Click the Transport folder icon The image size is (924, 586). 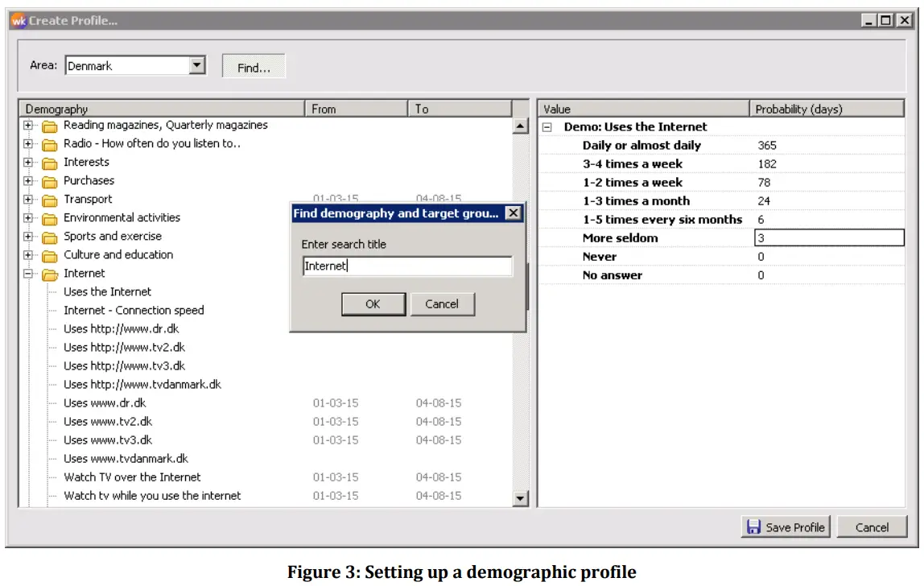coord(48,199)
